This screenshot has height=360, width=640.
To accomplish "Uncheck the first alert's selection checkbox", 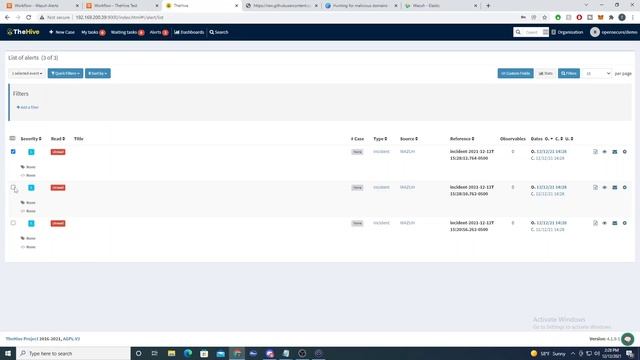I will click(x=13, y=151).
